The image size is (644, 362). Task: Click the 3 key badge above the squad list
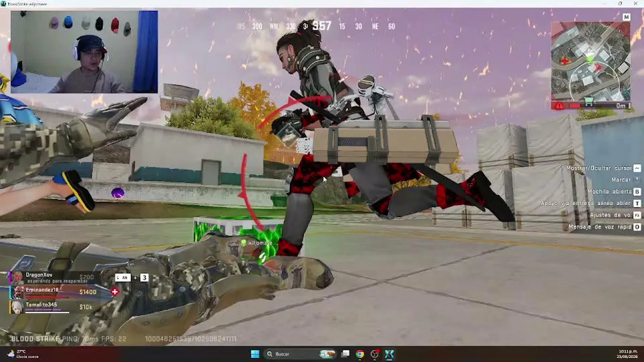point(144,278)
